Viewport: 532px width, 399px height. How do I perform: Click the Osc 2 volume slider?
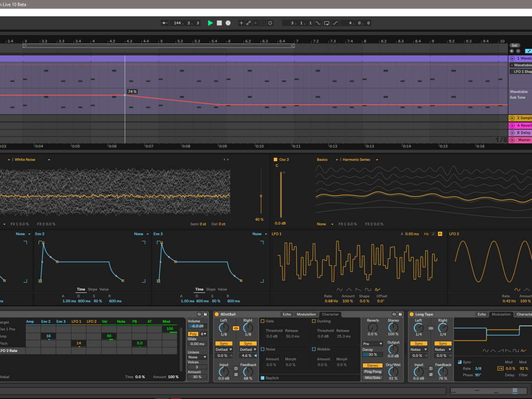281,195
